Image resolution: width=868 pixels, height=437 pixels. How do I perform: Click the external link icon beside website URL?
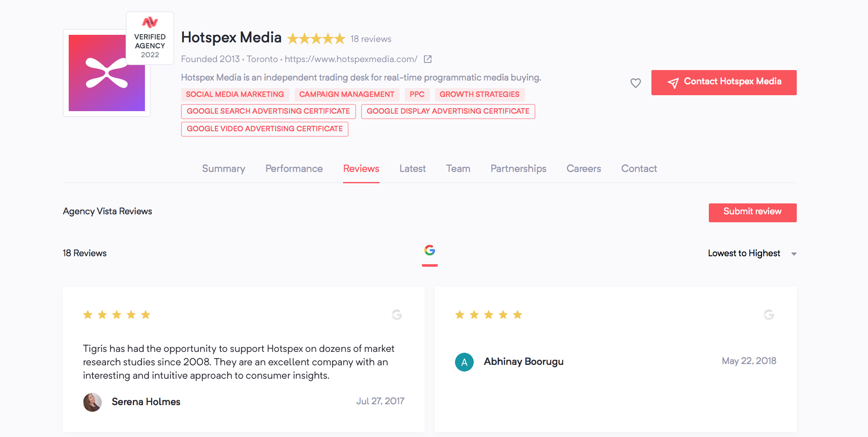[427, 59]
